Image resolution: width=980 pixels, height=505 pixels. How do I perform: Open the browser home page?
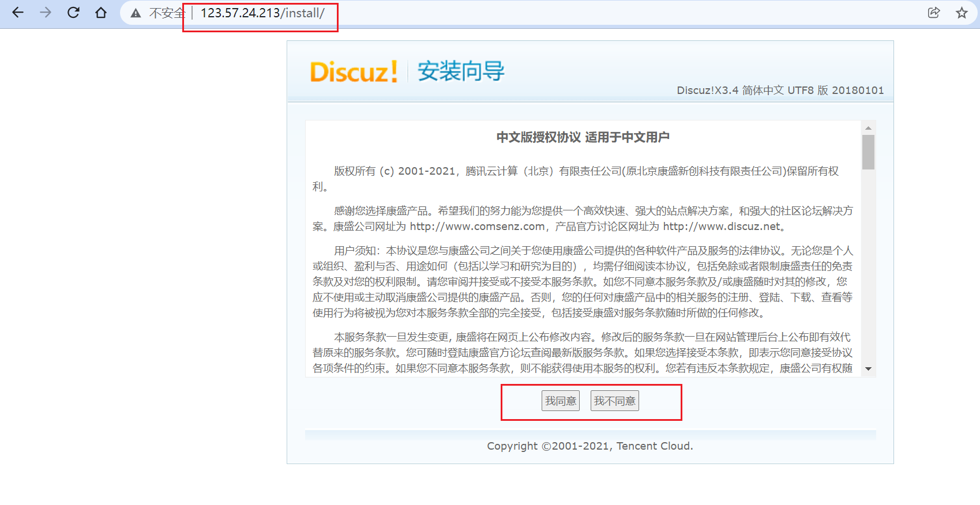101,13
